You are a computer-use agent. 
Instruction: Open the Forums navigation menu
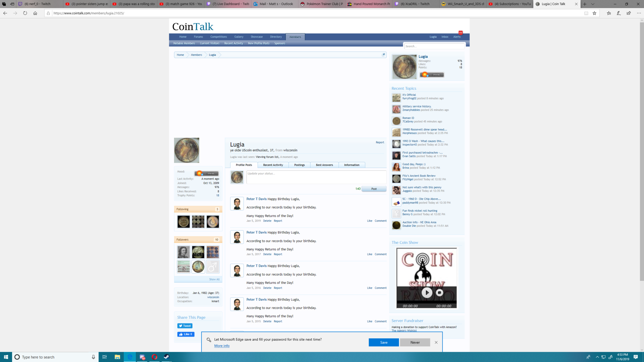[x=198, y=37]
